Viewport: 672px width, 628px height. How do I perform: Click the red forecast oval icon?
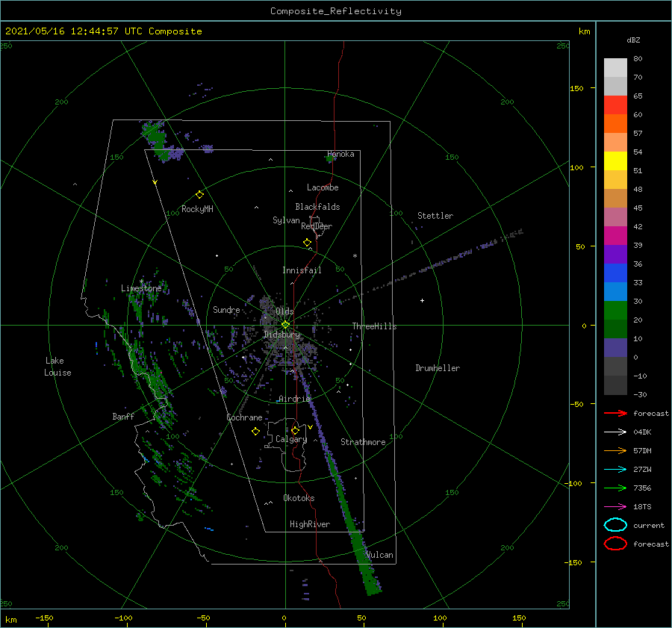tap(615, 544)
